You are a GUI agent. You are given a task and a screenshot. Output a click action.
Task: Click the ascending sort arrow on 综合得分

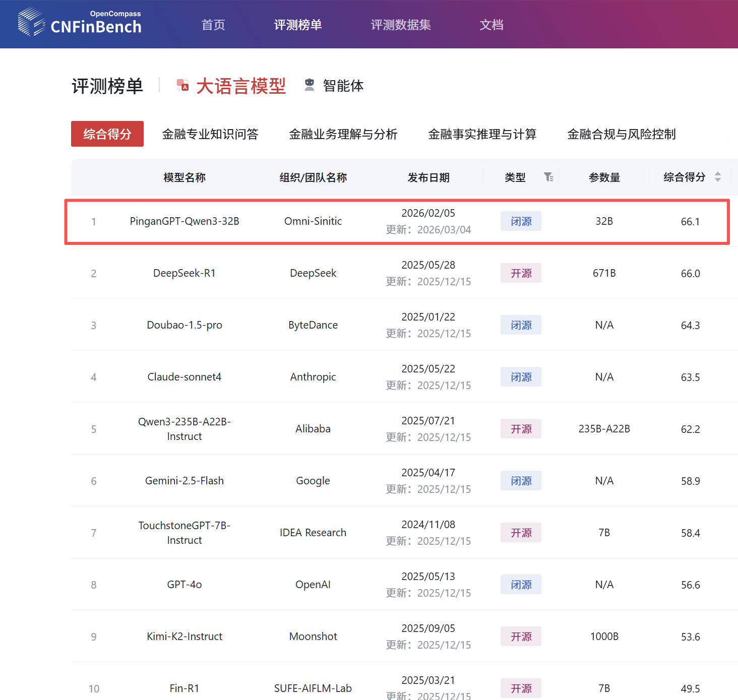(x=718, y=174)
